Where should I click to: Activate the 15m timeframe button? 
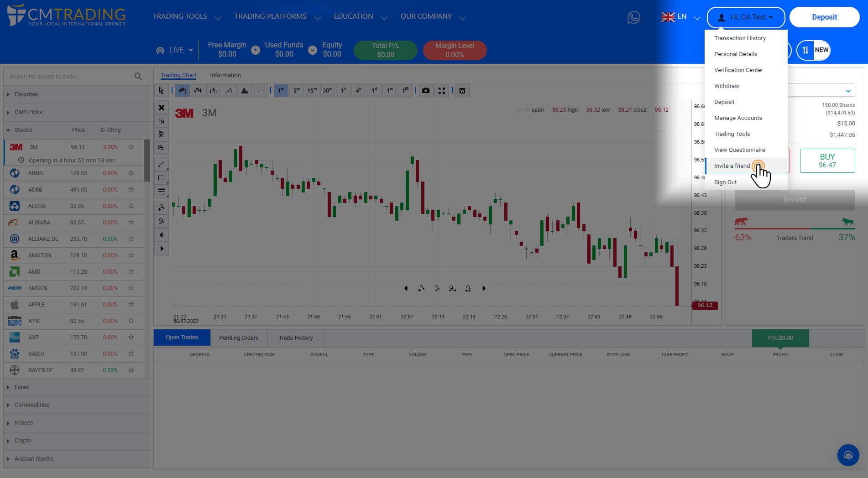click(x=312, y=90)
